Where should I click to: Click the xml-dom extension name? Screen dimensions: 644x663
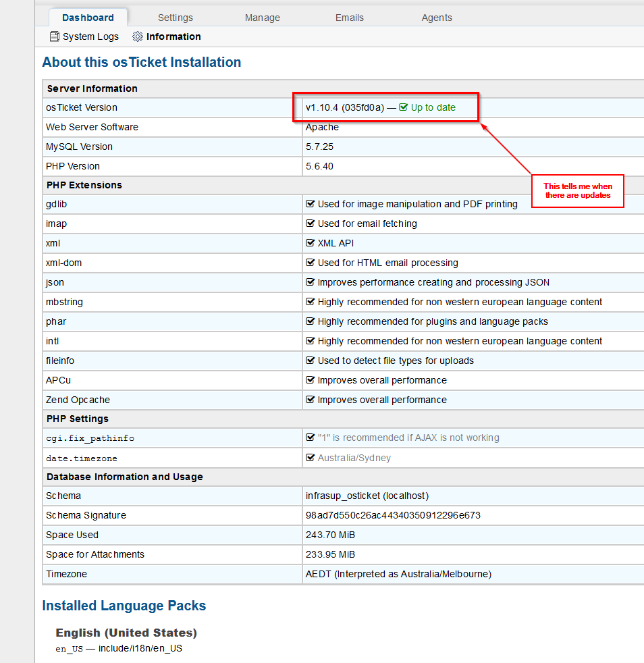click(64, 263)
